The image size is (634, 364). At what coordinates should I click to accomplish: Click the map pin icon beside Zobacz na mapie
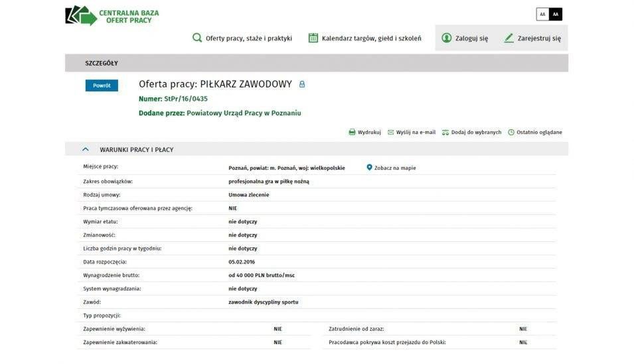pyautogui.click(x=369, y=167)
